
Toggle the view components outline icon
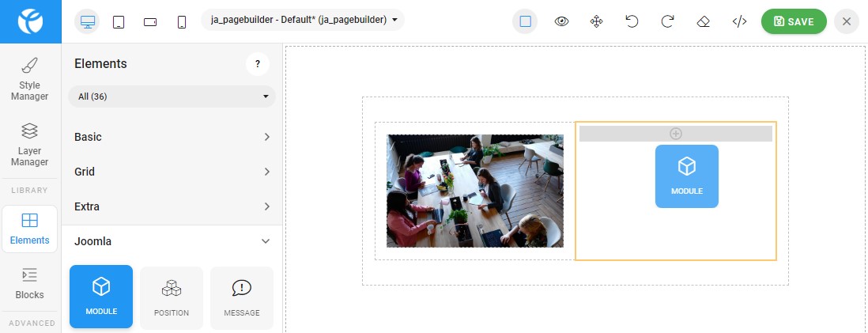[x=526, y=21]
